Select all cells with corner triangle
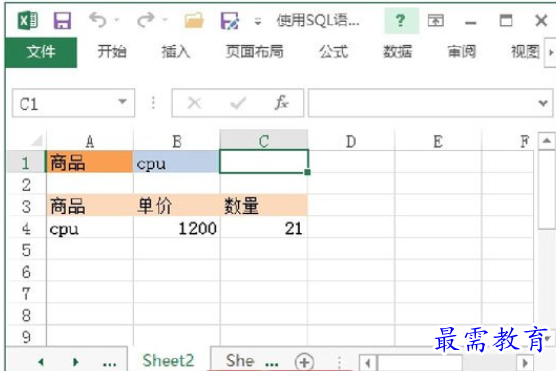The height and width of the screenshot is (371, 556). click(x=37, y=141)
